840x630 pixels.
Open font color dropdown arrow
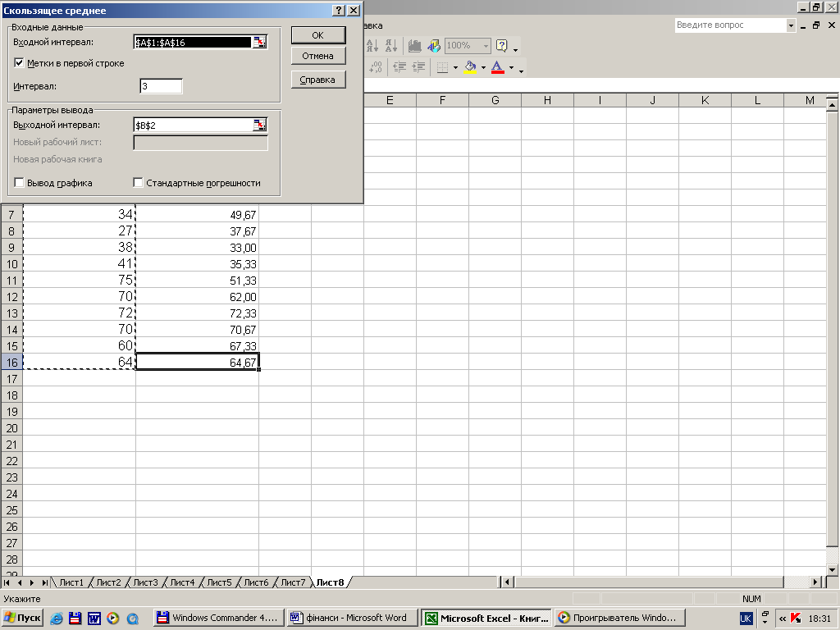tap(511, 67)
